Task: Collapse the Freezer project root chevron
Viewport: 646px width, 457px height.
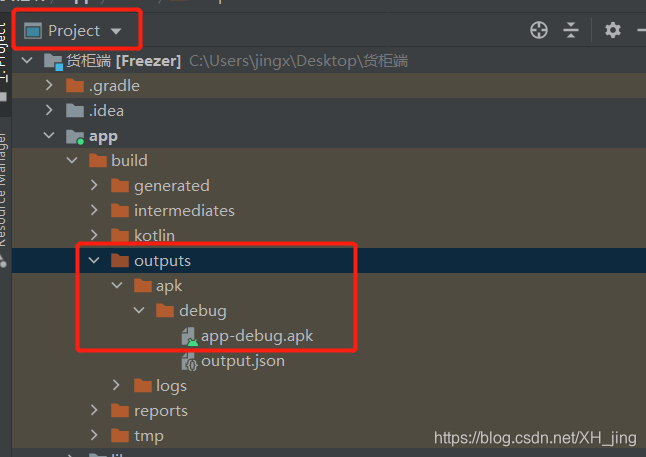Action: pos(27,61)
